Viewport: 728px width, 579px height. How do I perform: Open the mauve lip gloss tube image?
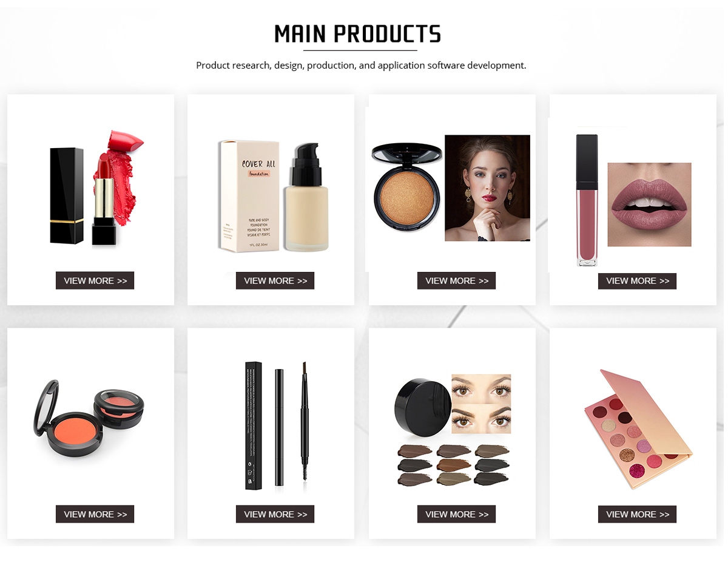pos(587,200)
